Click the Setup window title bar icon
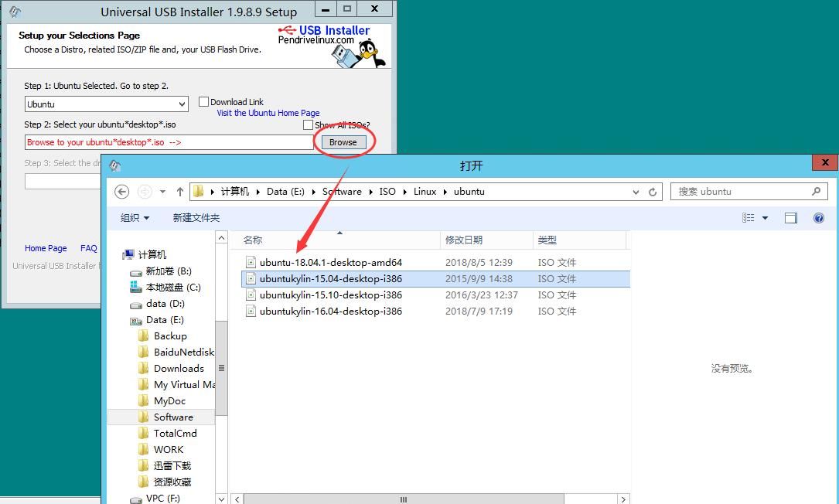The image size is (839, 504). click(15, 12)
